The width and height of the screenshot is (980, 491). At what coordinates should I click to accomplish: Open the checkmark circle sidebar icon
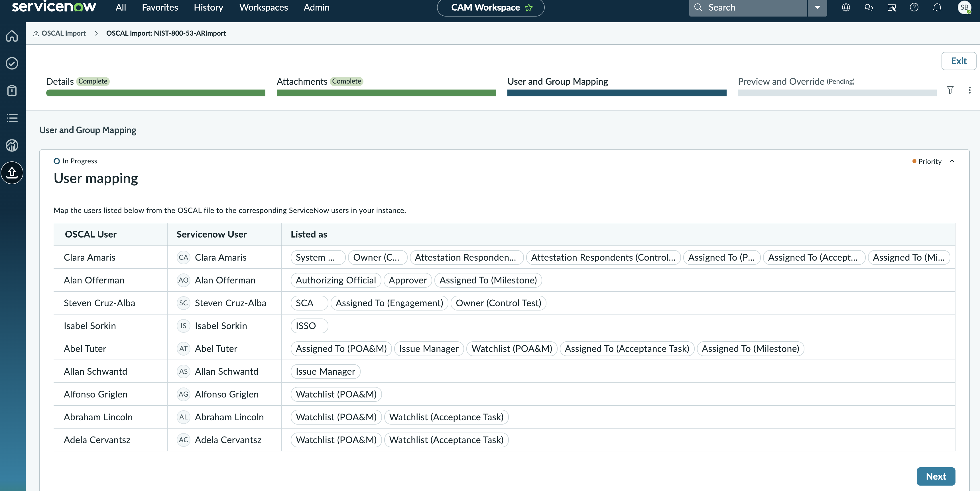coord(12,63)
